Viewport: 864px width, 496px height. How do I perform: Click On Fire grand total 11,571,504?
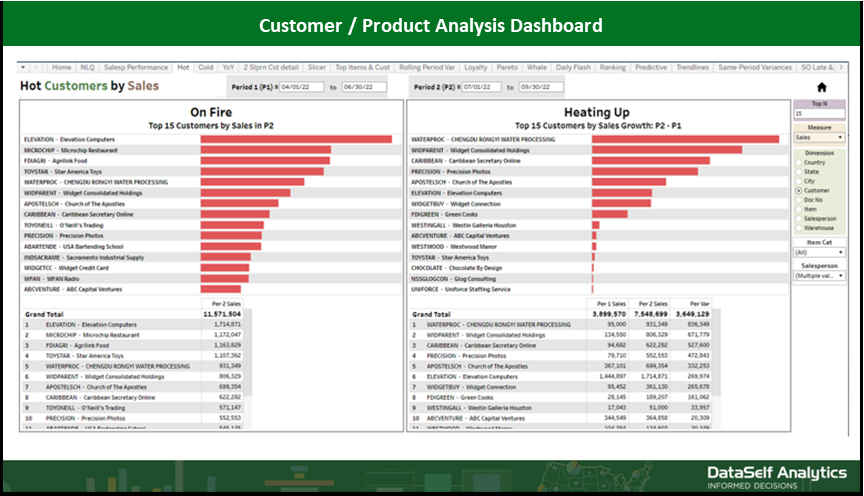tap(222, 314)
